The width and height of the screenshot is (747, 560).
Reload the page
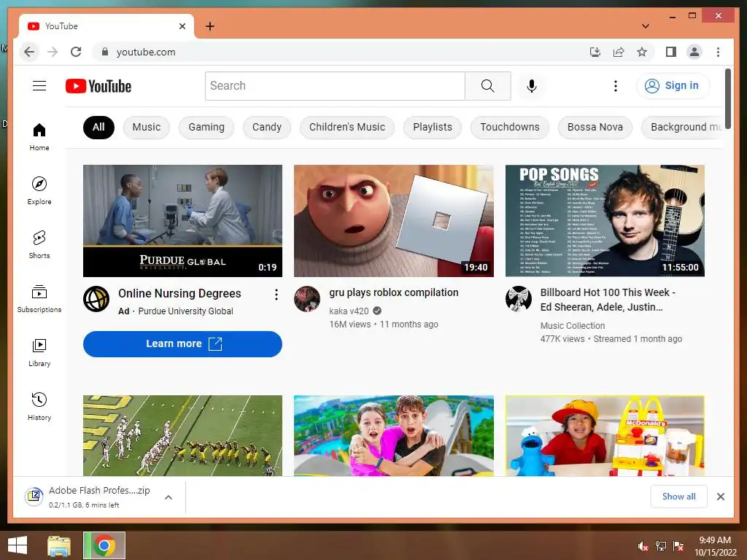pos(76,52)
